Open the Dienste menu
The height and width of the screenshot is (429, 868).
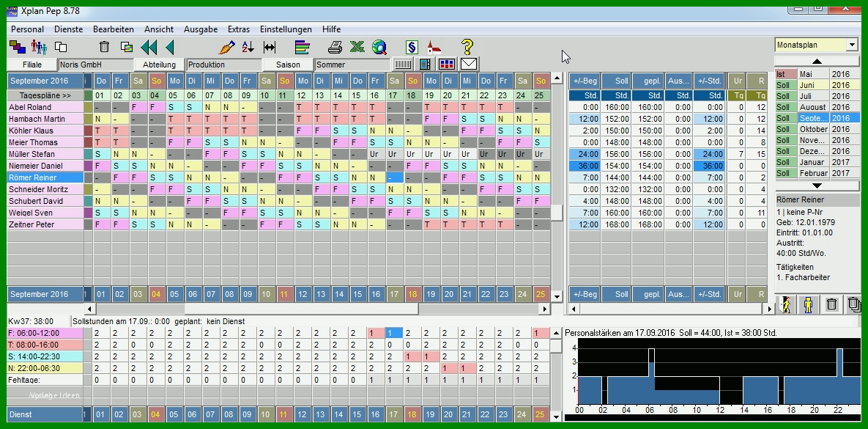69,29
